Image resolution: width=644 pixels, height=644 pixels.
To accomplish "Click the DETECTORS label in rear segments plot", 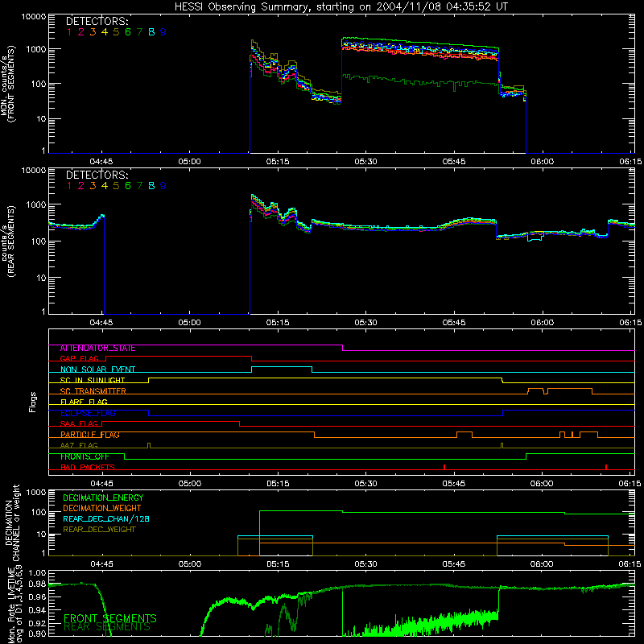I will coord(97,175).
